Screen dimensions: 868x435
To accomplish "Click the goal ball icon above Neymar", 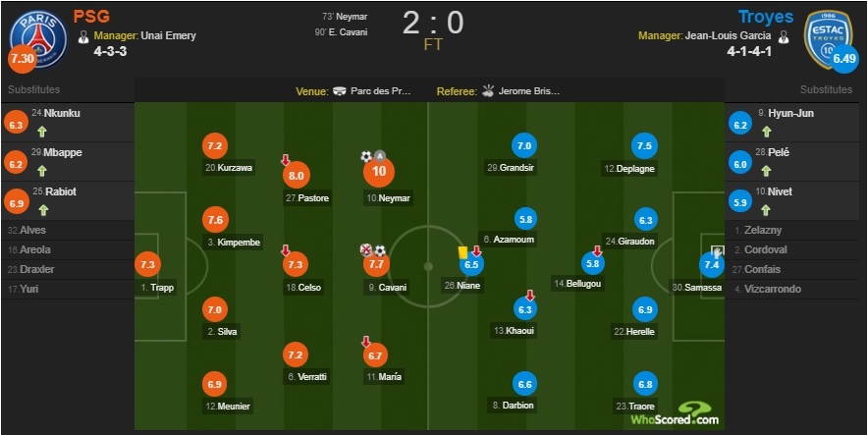I will click(x=366, y=156).
